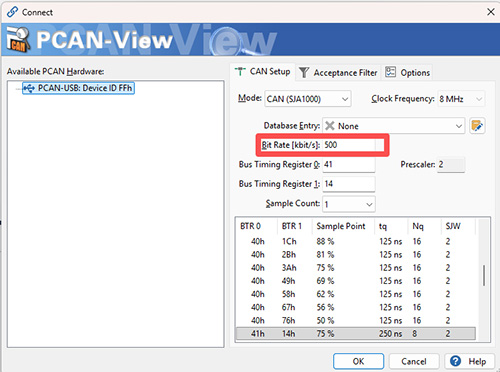Viewport: 500px width, 372px height.
Task: Click the Prescaler value field
Action: pyautogui.click(x=451, y=164)
